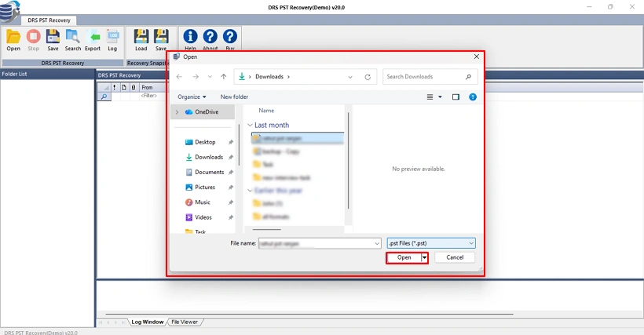Select Documents in the navigation pane

click(x=209, y=173)
